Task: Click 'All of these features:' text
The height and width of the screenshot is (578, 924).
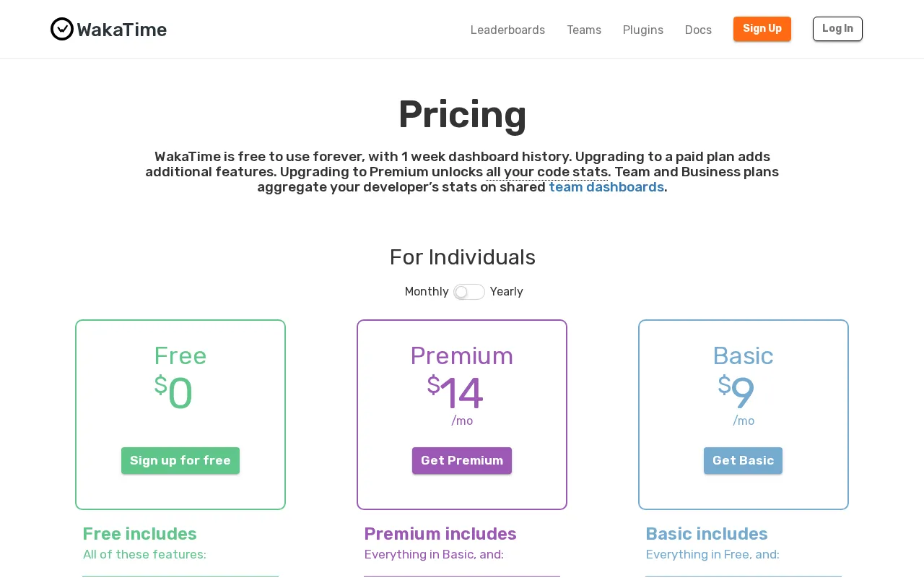Action: 144,555
